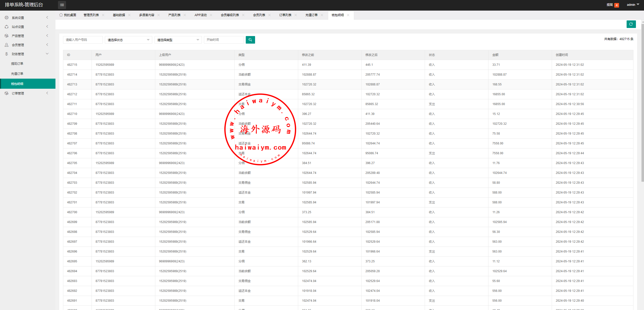Click the system settings gear icon

7,18
